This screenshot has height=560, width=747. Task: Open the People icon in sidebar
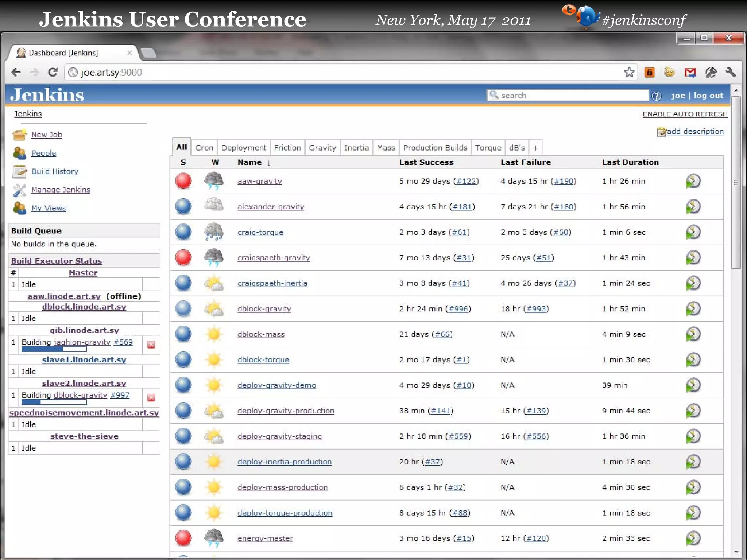pyautogui.click(x=19, y=153)
